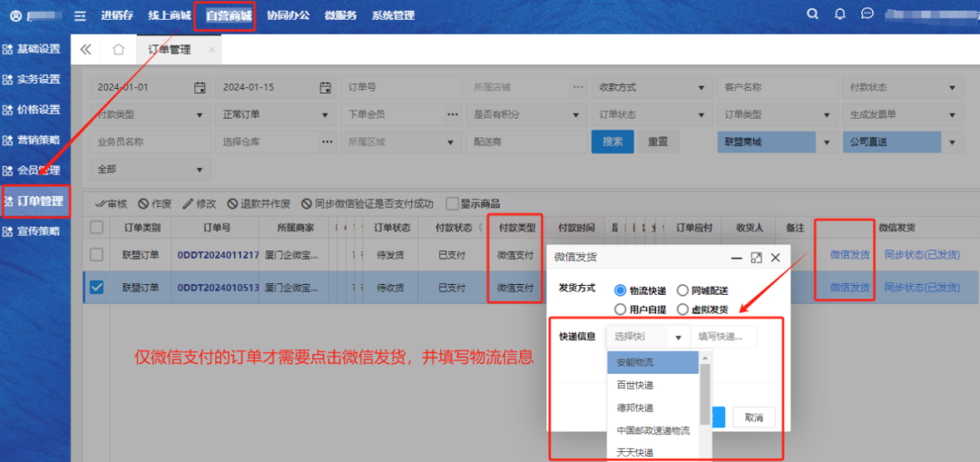The image size is (980, 462).
Task: Click the courier list scrollbar
Action: (705, 390)
